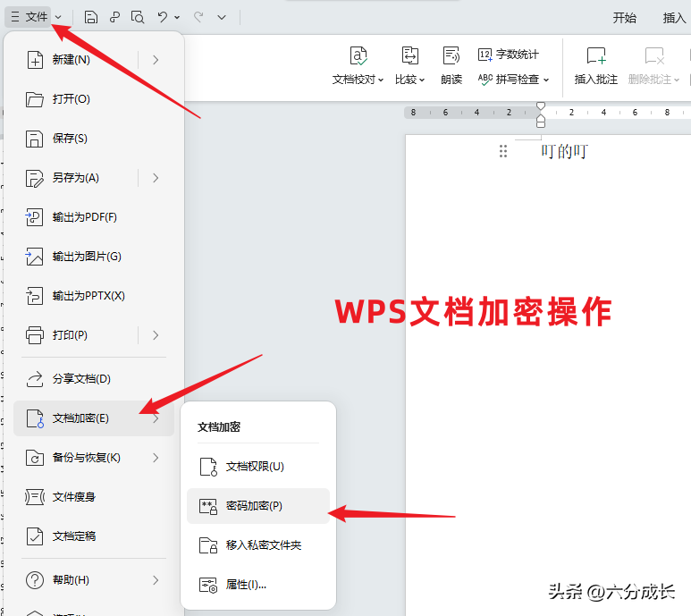Open 字数统计 word count
Image resolution: width=691 pixels, height=616 pixels.
(x=508, y=55)
